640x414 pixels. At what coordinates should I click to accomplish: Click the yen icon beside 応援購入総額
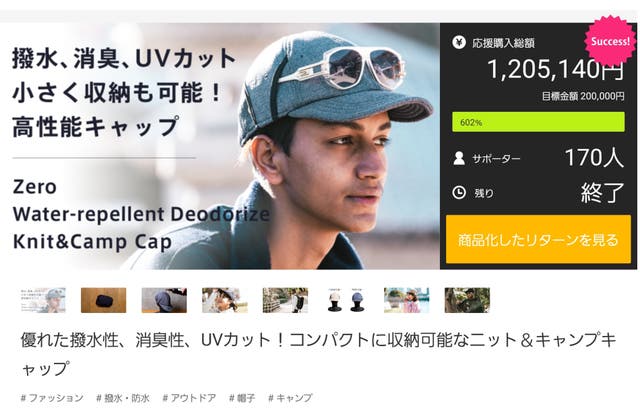click(459, 42)
